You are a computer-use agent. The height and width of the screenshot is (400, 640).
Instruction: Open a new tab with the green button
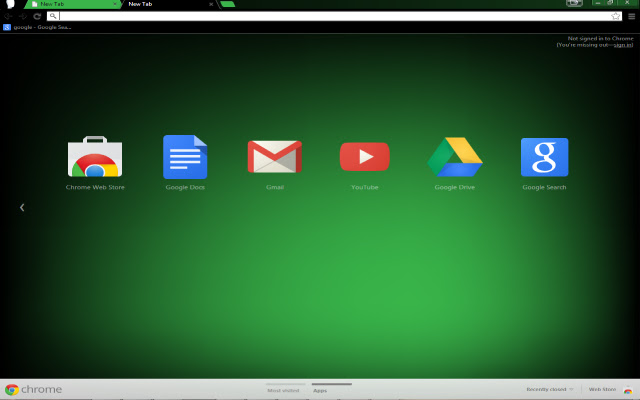pos(228,4)
